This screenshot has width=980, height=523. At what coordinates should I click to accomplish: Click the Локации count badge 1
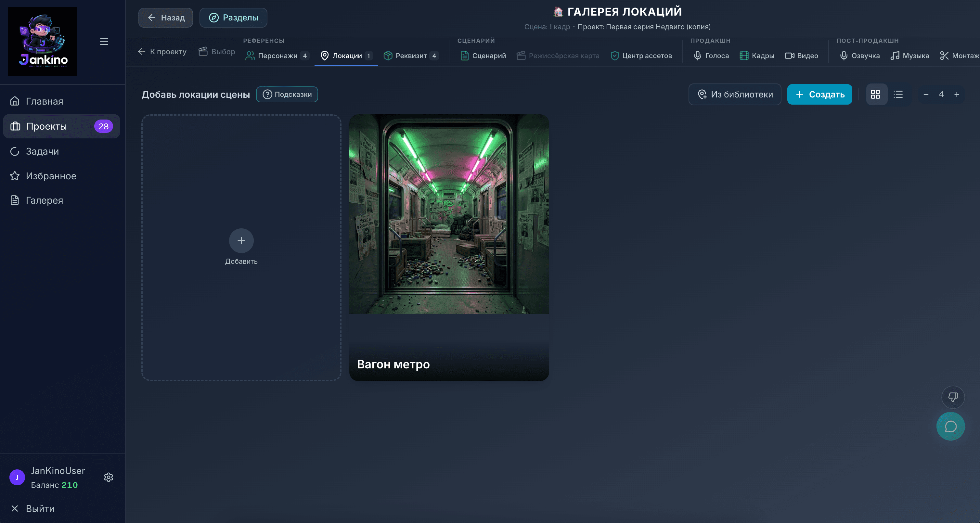tap(368, 56)
